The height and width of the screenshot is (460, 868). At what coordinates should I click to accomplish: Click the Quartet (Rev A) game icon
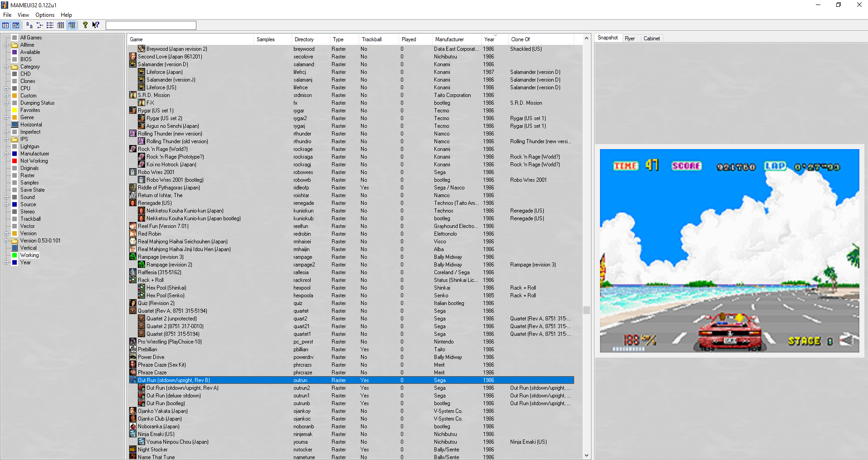coord(133,311)
